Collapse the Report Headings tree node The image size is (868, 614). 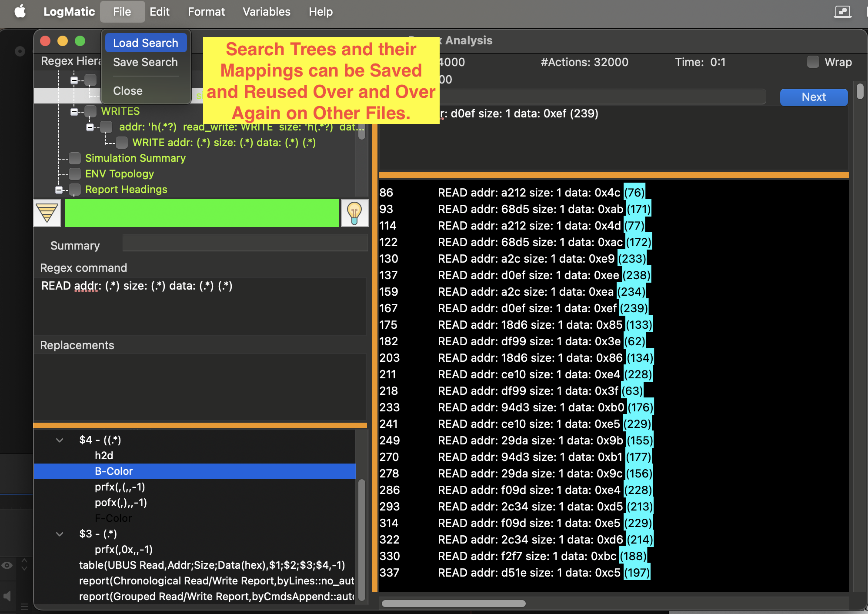coord(59,190)
